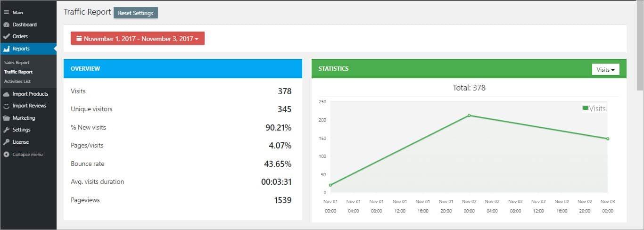
Task: Click the Nov 03 chart data point
Action: [608, 139]
